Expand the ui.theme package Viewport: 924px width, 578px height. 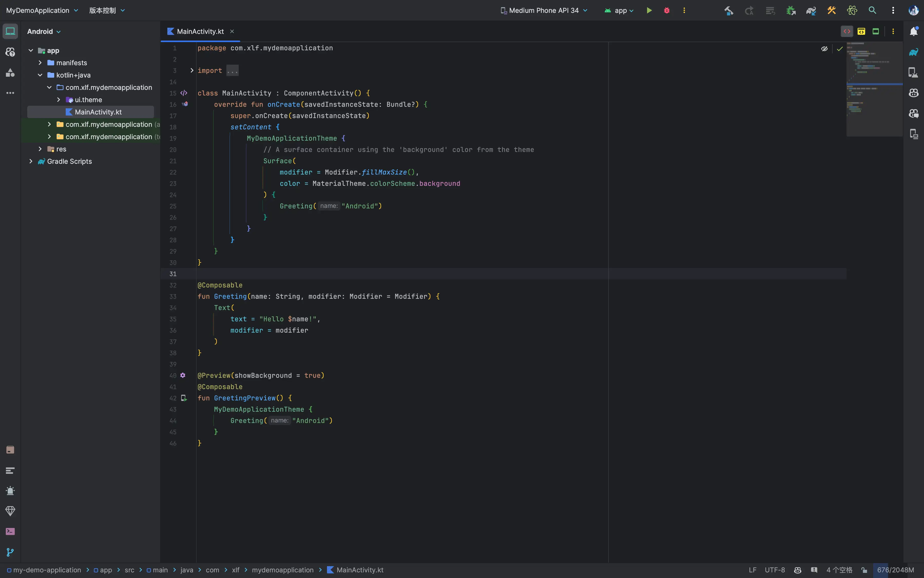(x=59, y=100)
